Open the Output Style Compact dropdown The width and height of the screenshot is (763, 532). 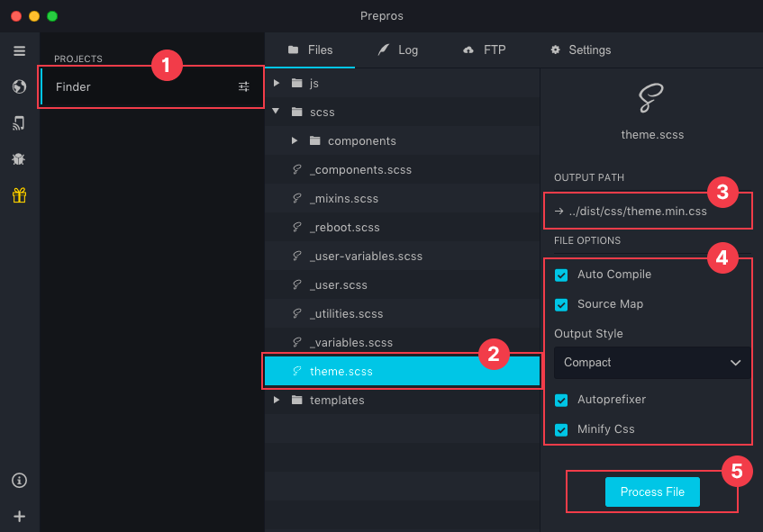(651, 363)
